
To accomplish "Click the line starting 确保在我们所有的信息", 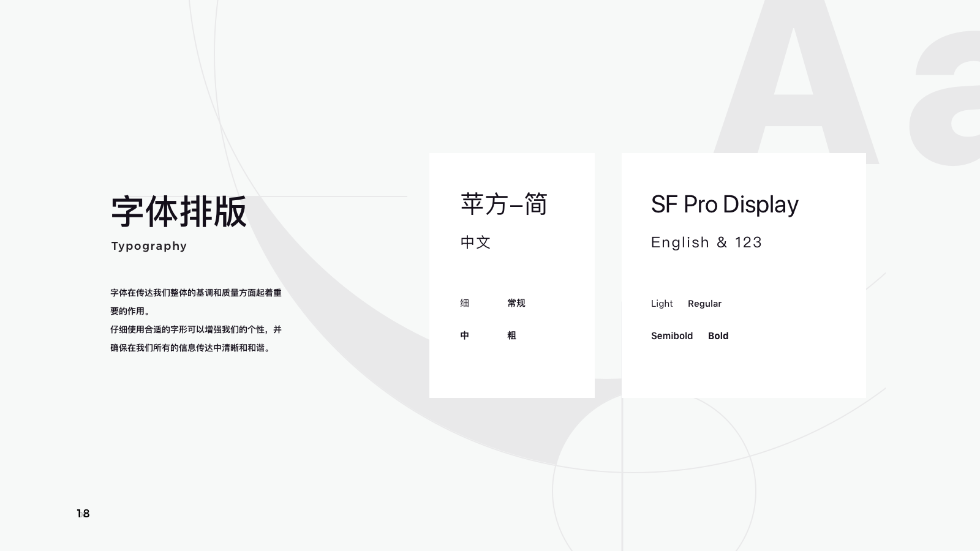I will [x=190, y=348].
